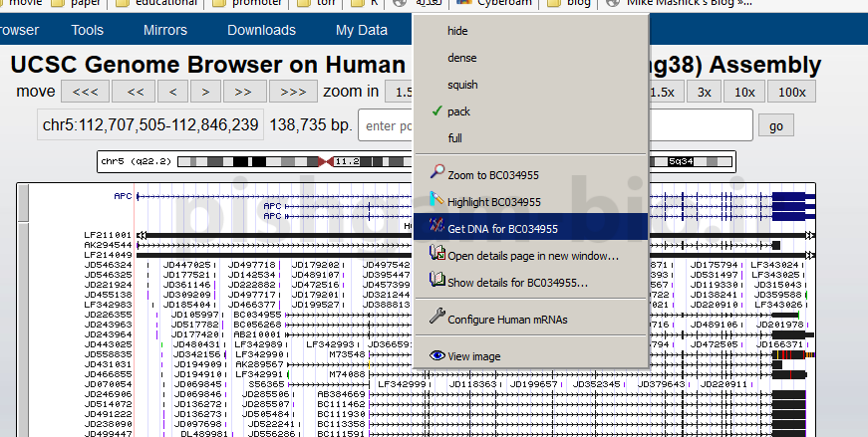Select the checked pack display mode
Viewport: 868px width, 437px height.
[458, 111]
